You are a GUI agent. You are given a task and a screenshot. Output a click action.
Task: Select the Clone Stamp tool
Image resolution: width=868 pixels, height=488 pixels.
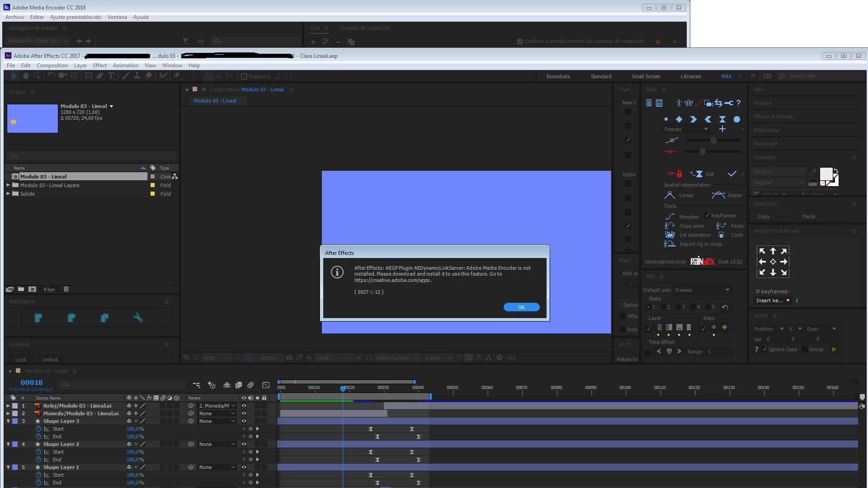137,76
